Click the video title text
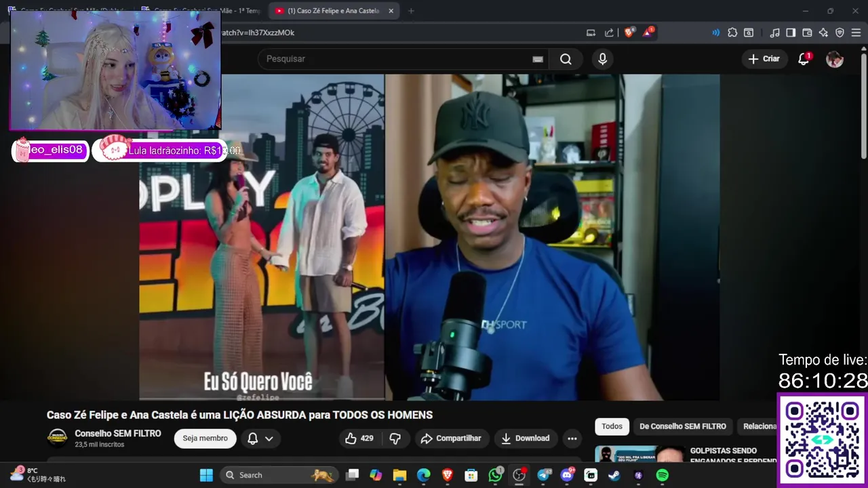The image size is (868, 488). tap(239, 415)
